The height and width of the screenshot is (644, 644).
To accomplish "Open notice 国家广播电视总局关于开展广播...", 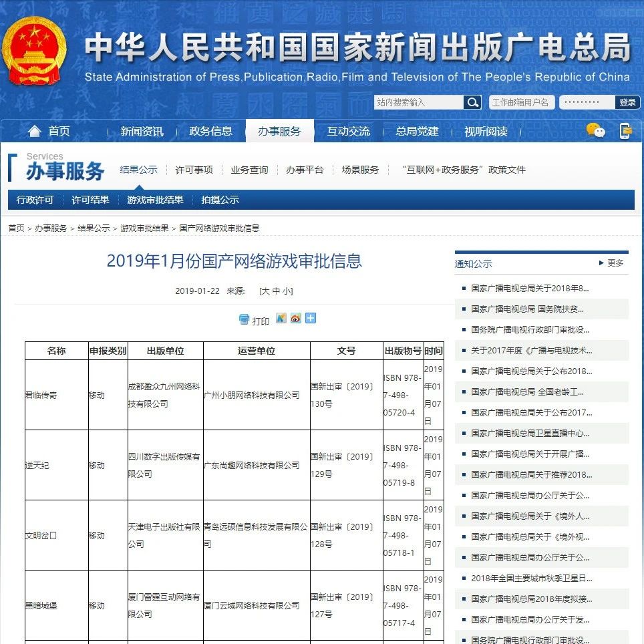I will coord(530,454).
